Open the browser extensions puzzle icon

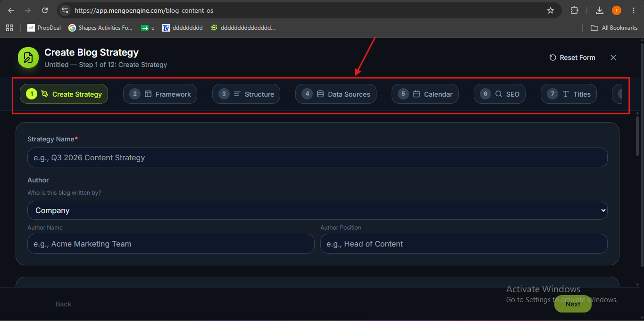574,10
